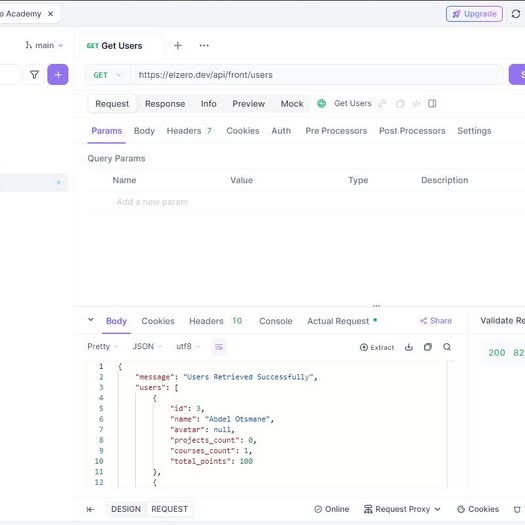This screenshot has height=525, width=525.
Task: Click the purple plus add button
Action: (x=58, y=74)
